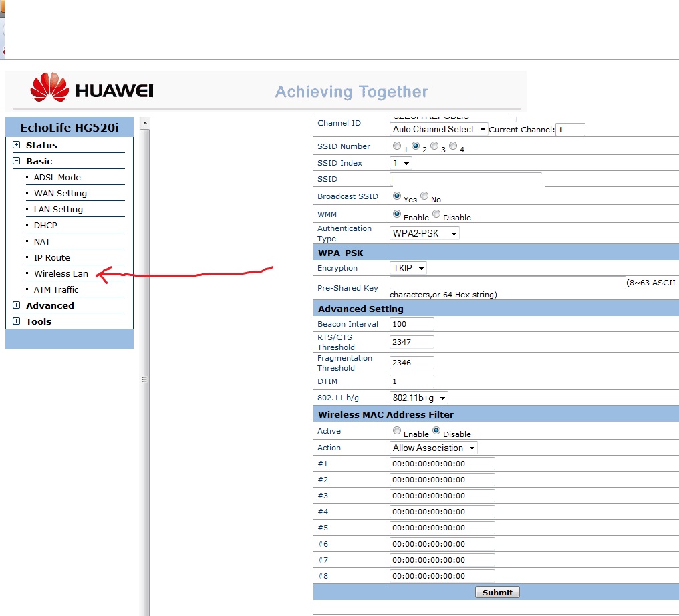
Task: Open the TKIP Encryption dropdown
Action: point(408,268)
